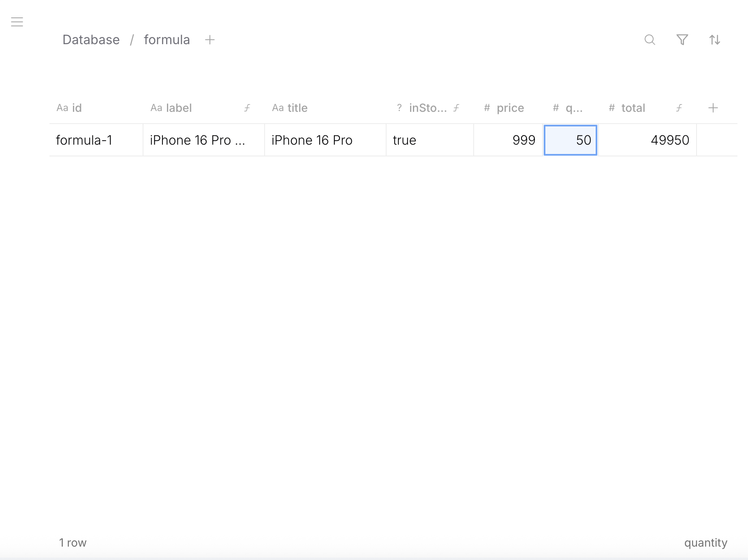Click the iPhone 16 Pro title cell

coord(312,140)
